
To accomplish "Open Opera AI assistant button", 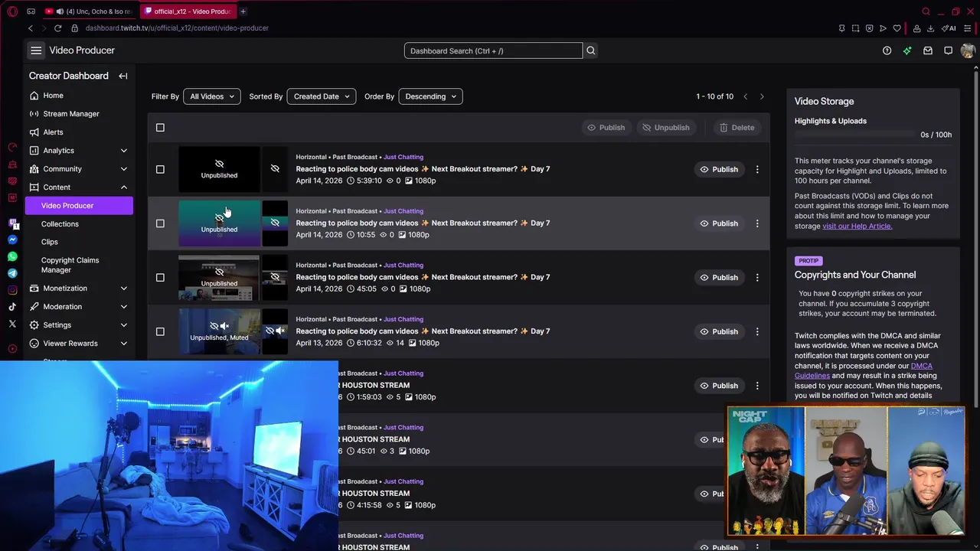I will pyautogui.click(x=950, y=28).
